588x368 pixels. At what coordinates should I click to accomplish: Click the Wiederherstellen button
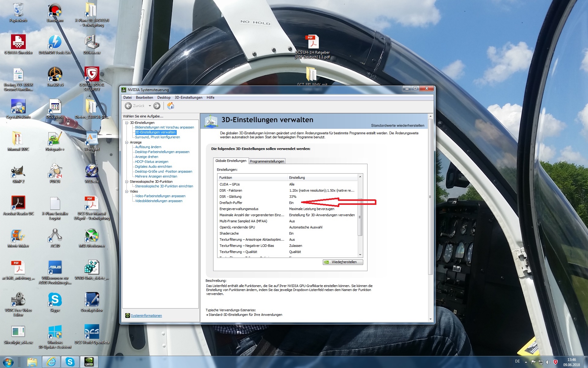point(343,262)
